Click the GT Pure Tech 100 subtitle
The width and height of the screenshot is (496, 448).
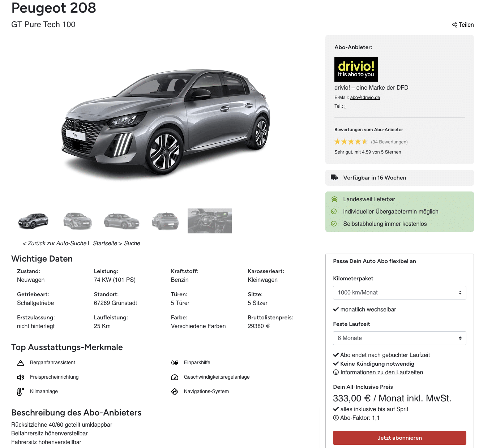point(43,25)
